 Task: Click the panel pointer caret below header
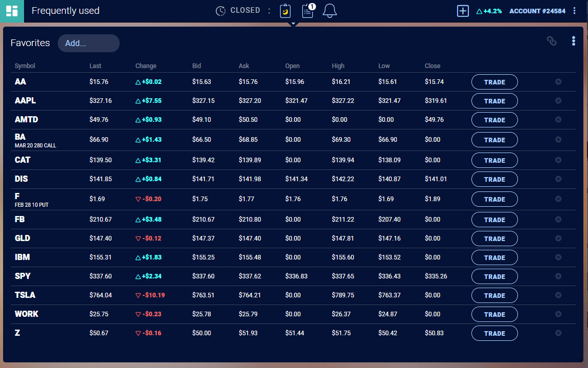[x=293, y=24]
